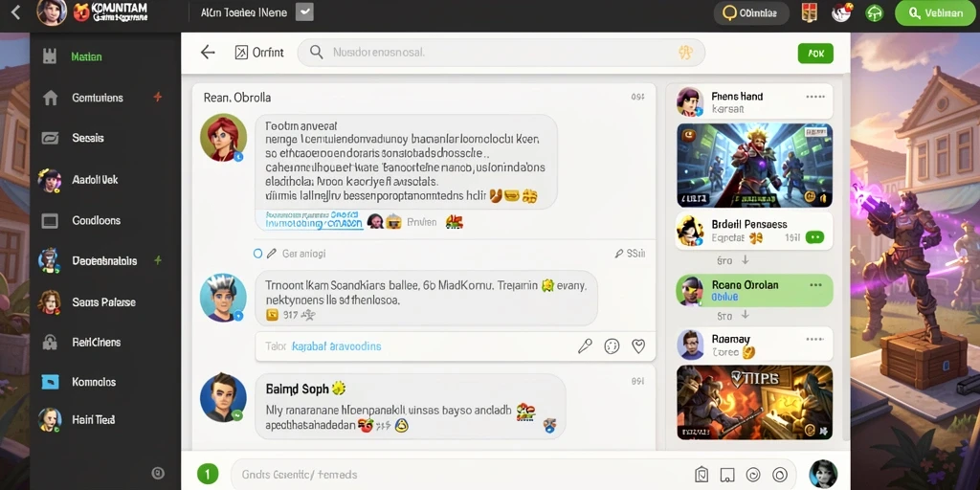The height and width of the screenshot is (490, 980).
Task: Click the green Vebiman button top right
Action: coord(936,13)
